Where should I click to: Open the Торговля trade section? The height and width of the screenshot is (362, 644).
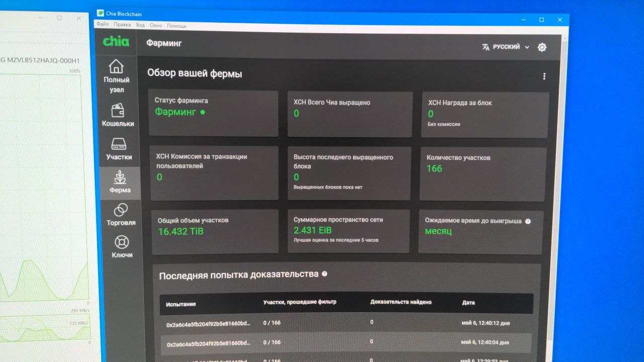click(x=121, y=215)
